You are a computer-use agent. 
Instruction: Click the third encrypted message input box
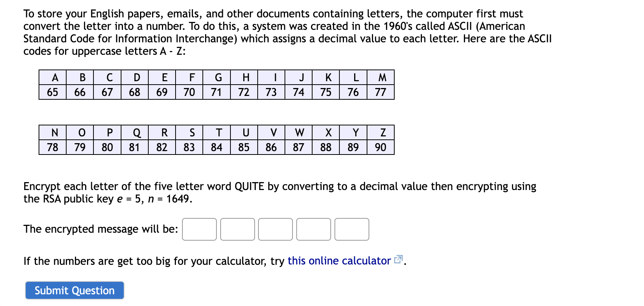pos(275,229)
